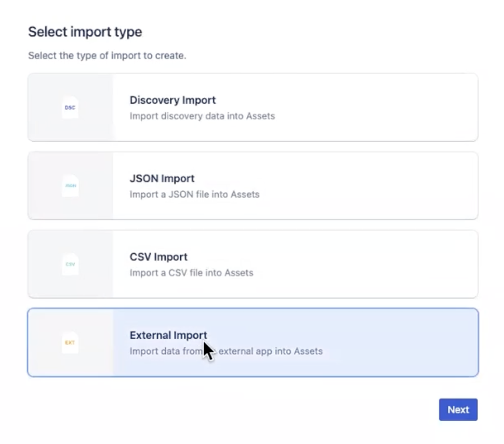Image resolution: width=504 pixels, height=444 pixels.
Task: Click 'Import a JSON file into Assets' description
Action: tap(194, 194)
